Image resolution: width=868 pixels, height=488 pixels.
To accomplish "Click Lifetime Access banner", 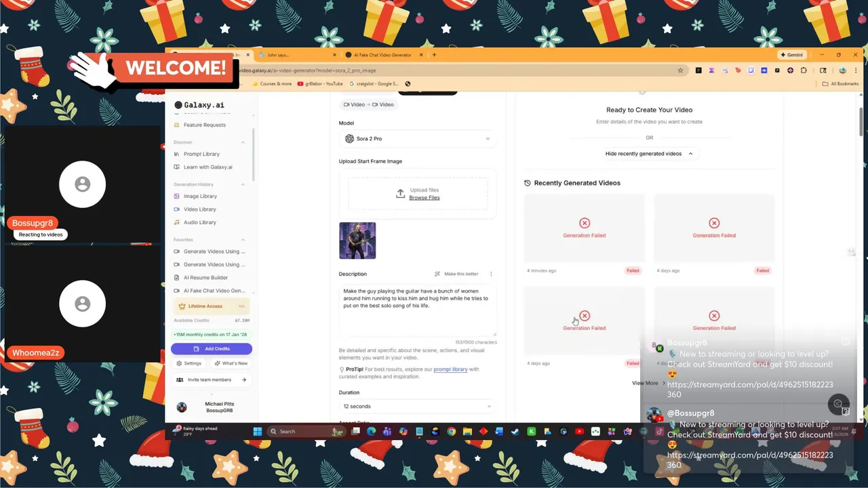I will pos(212,306).
